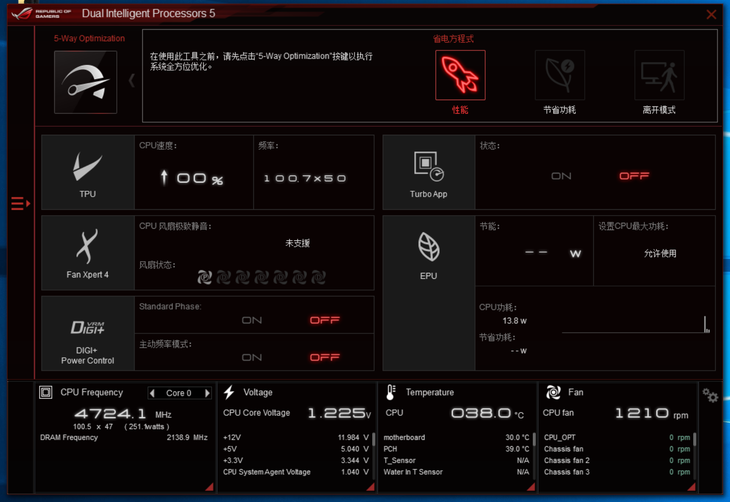Expand Fan panel corner triangle
This screenshot has width=730, height=502.
pos(692,487)
